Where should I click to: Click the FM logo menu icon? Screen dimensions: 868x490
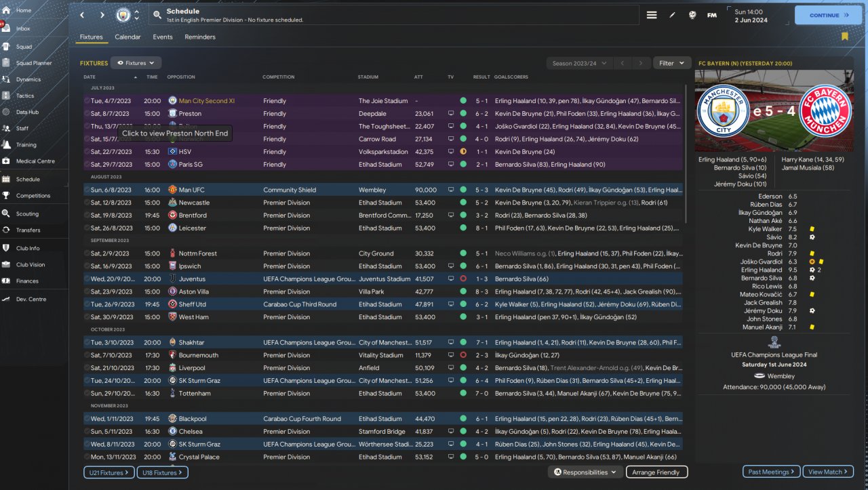[711, 15]
